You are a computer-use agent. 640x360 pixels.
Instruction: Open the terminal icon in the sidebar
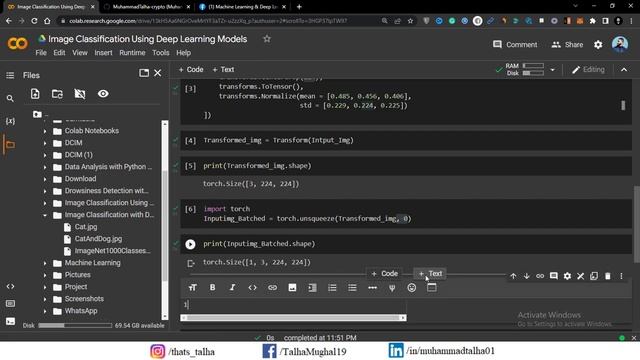[10, 322]
